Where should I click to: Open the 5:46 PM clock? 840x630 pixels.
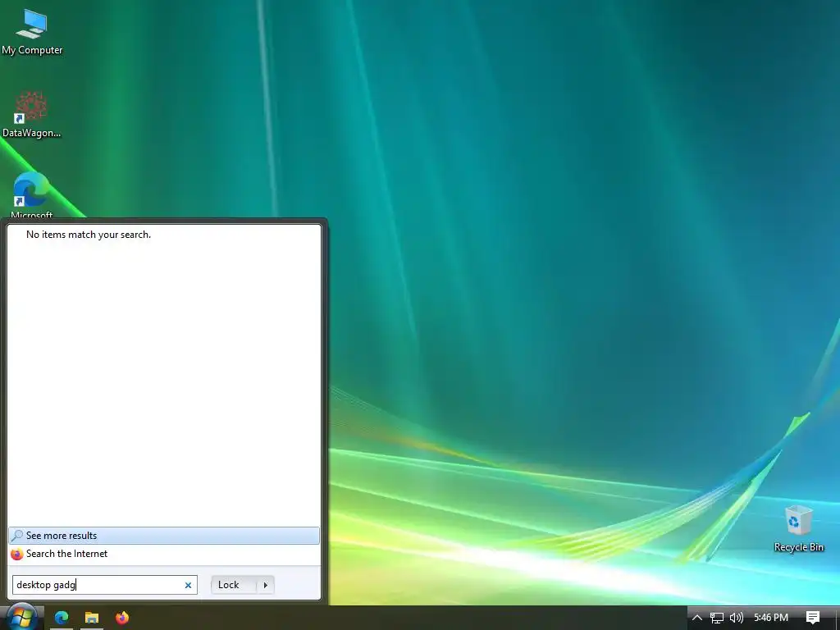click(x=771, y=618)
